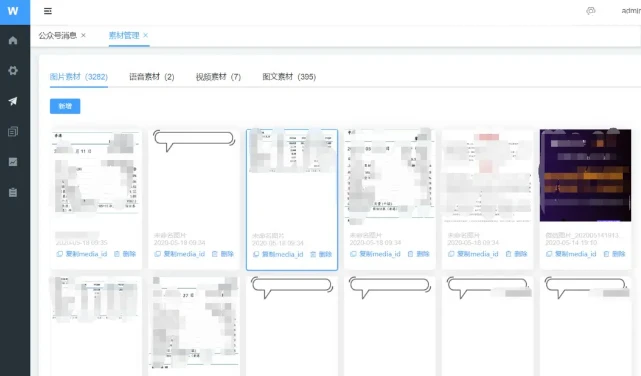This screenshot has width=641, height=376.
Task: Switch to 语音素材 (2) tab
Action: 152,77
